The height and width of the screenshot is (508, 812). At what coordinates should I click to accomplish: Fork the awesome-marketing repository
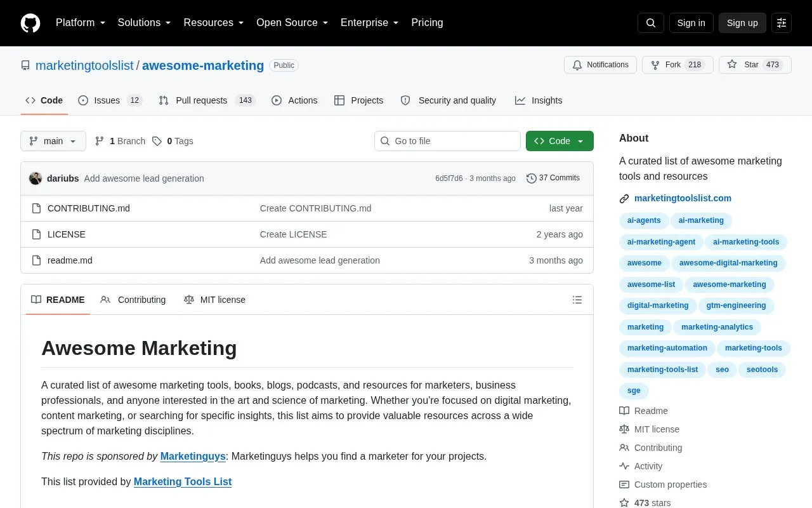click(x=678, y=65)
